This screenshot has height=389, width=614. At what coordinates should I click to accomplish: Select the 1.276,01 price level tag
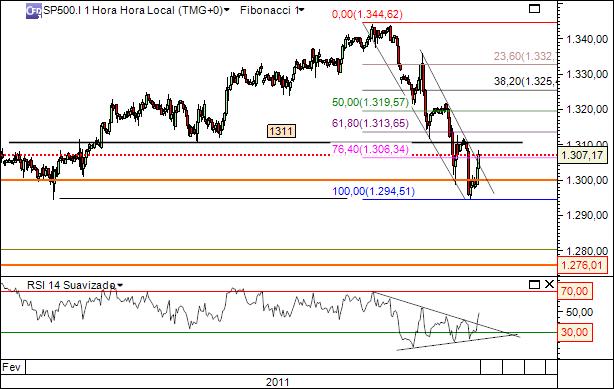tap(582, 265)
